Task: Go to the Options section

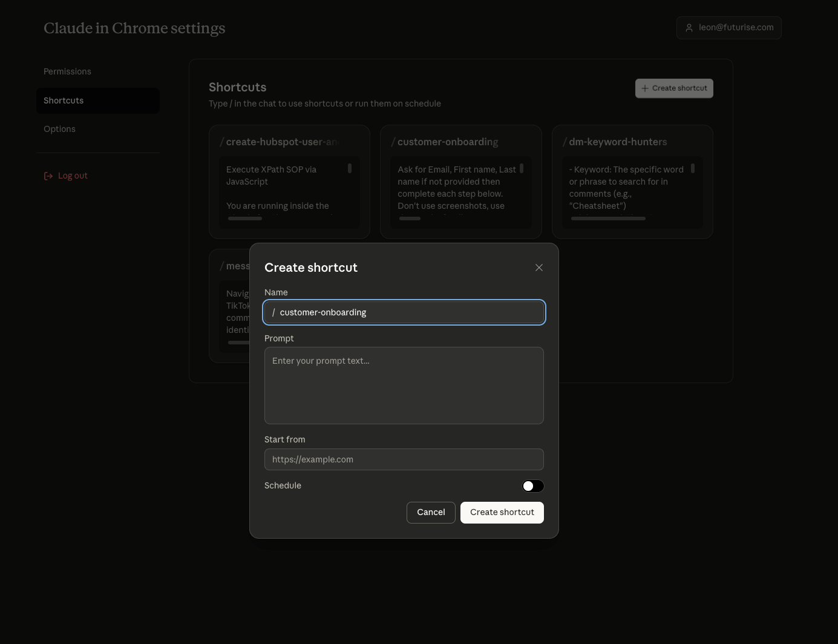Action: coord(59,129)
